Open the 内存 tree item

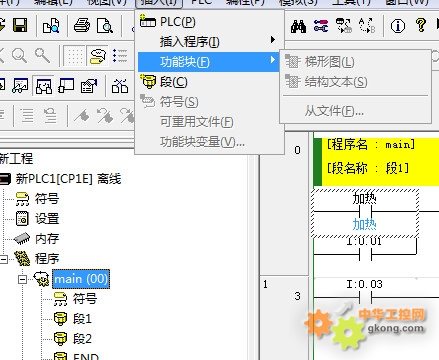tap(47, 239)
